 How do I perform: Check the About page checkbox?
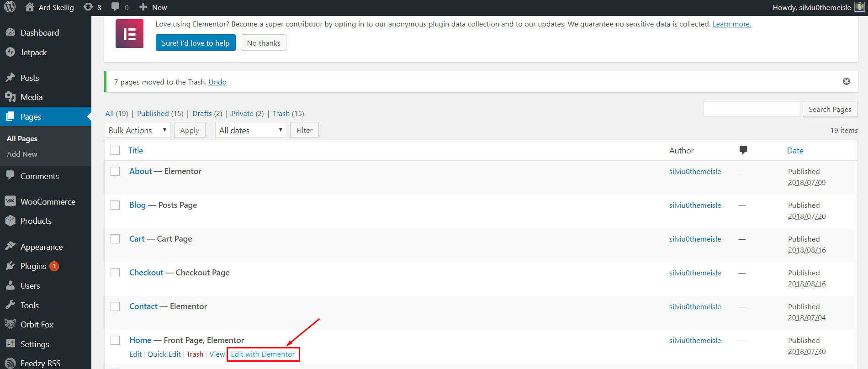tap(115, 171)
